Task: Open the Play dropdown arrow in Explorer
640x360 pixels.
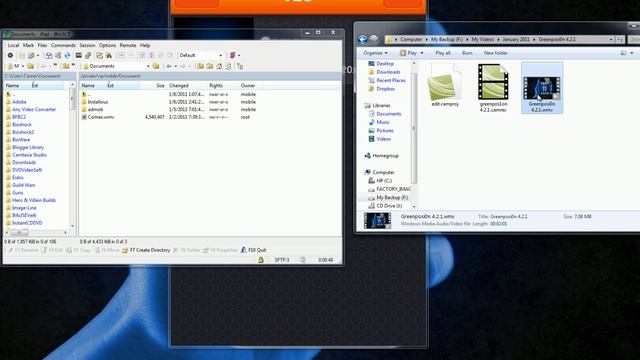Action: [422, 53]
